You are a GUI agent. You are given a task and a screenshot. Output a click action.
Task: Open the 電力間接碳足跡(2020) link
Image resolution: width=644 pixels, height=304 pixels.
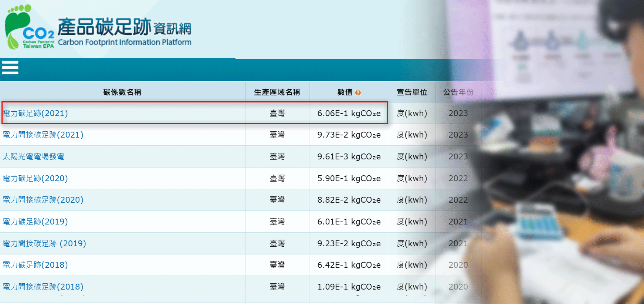[43, 200]
